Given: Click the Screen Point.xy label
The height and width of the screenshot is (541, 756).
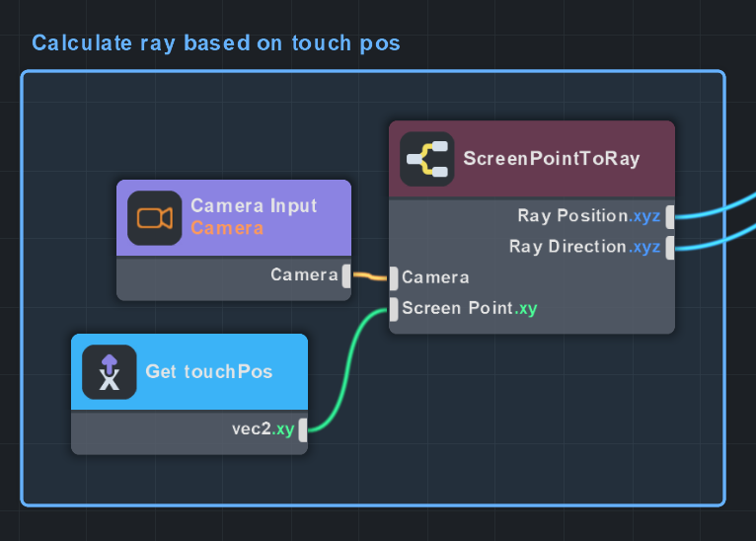Looking at the screenshot, I should pos(470,309).
